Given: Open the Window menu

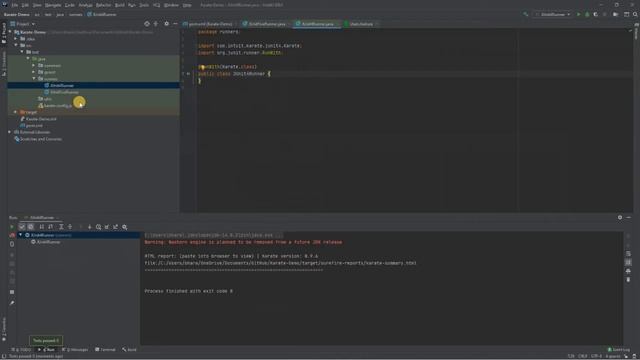Looking at the screenshot, I should [171, 5].
